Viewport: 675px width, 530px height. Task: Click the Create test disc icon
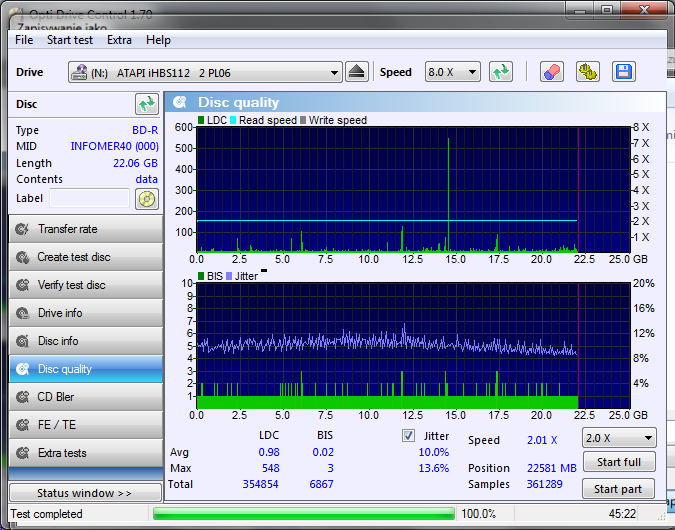click(x=22, y=257)
